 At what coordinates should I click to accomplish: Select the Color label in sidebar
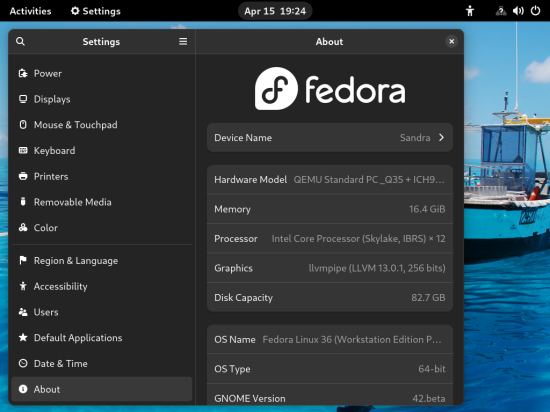point(46,228)
